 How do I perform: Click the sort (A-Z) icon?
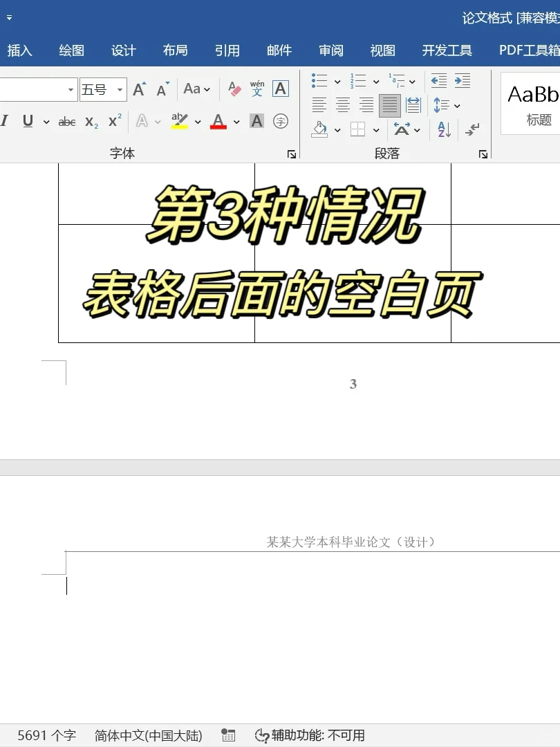pos(444,129)
